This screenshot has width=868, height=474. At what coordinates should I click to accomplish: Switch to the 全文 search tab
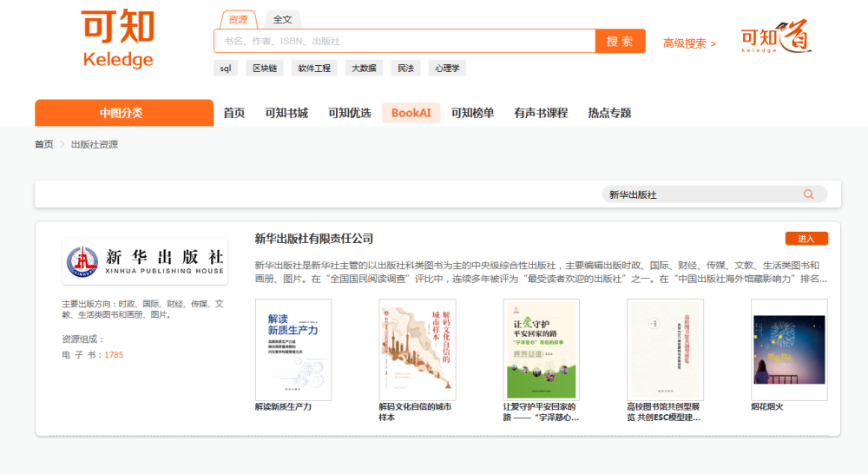[x=282, y=19]
